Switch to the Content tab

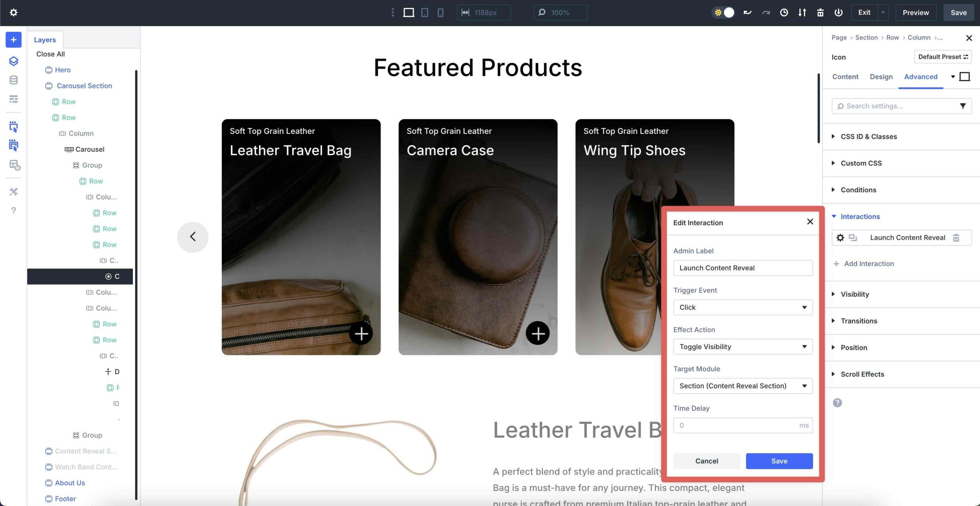[845, 77]
